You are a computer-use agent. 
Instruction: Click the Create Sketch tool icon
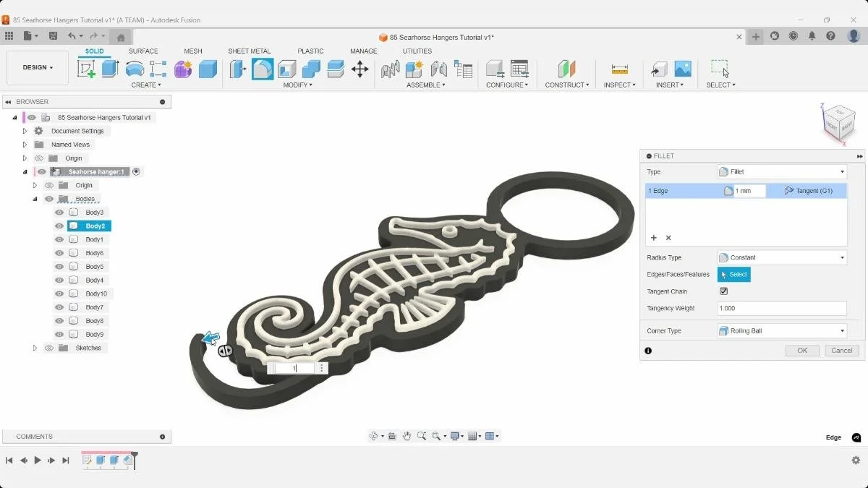tap(86, 69)
